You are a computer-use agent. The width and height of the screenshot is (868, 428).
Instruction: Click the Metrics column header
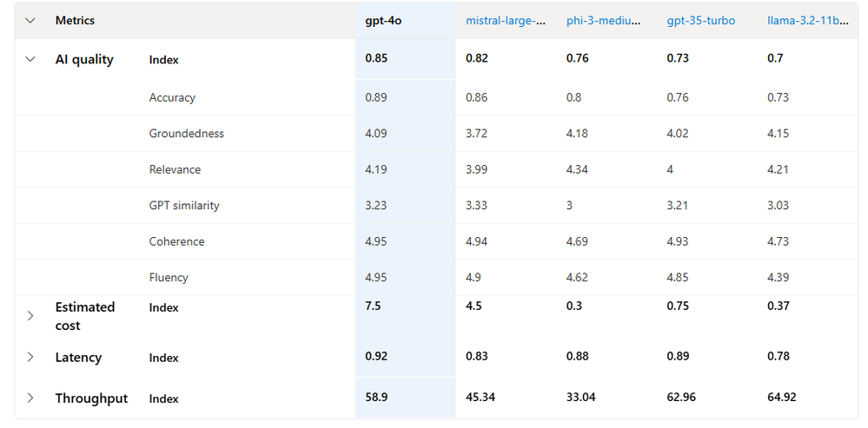pyautogui.click(x=75, y=21)
